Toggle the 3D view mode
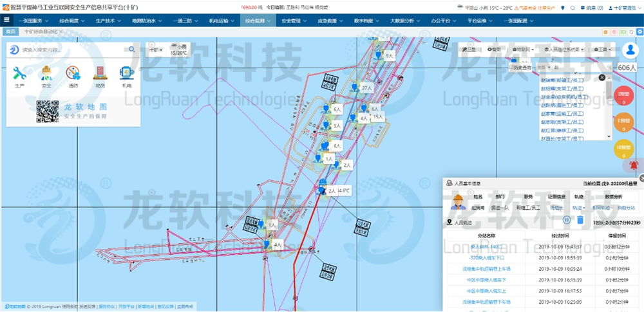This screenshot has height=312, width=644. (623, 32)
